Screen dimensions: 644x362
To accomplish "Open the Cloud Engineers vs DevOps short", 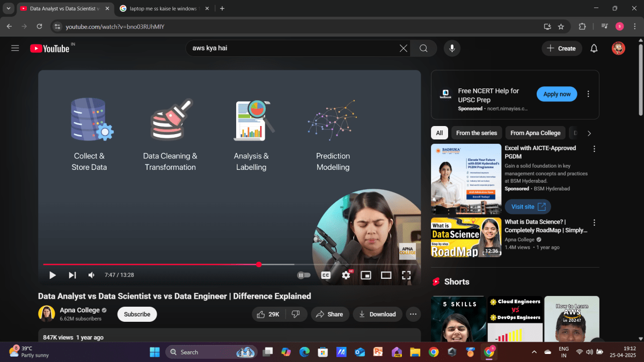I will click(x=515, y=319).
